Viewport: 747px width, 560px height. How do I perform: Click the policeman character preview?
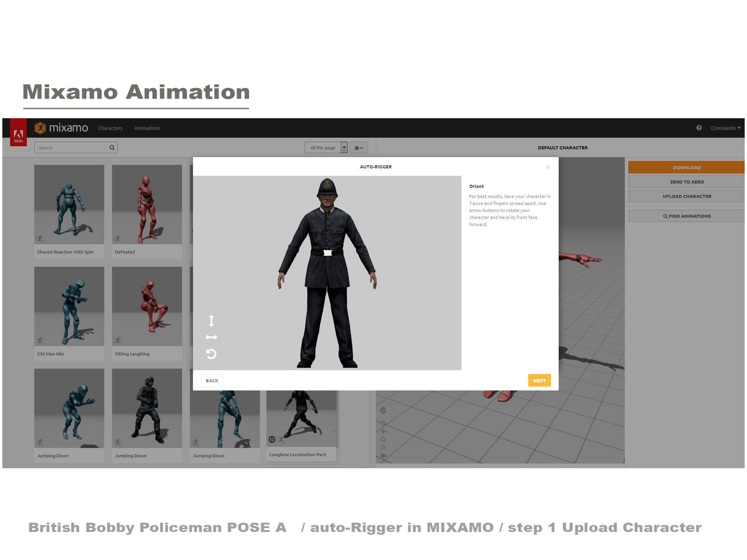[327, 273]
